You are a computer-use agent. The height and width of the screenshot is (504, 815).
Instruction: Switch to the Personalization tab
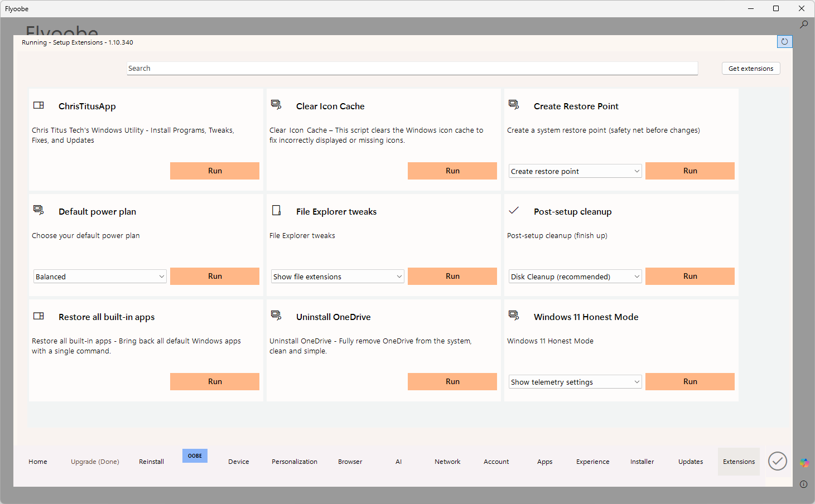(295, 462)
